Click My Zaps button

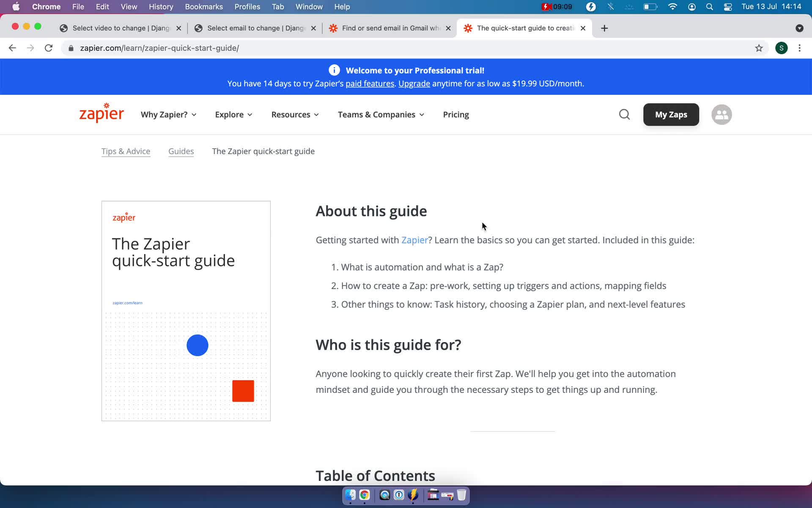671,114
